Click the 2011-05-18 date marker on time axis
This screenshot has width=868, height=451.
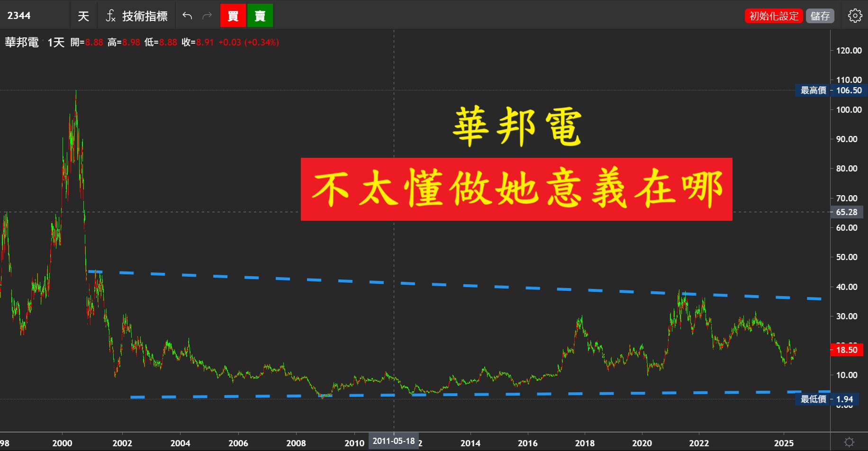[394, 441]
